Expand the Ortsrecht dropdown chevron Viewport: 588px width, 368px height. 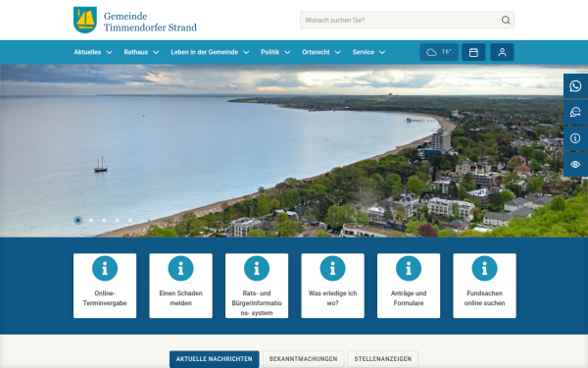coord(337,52)
